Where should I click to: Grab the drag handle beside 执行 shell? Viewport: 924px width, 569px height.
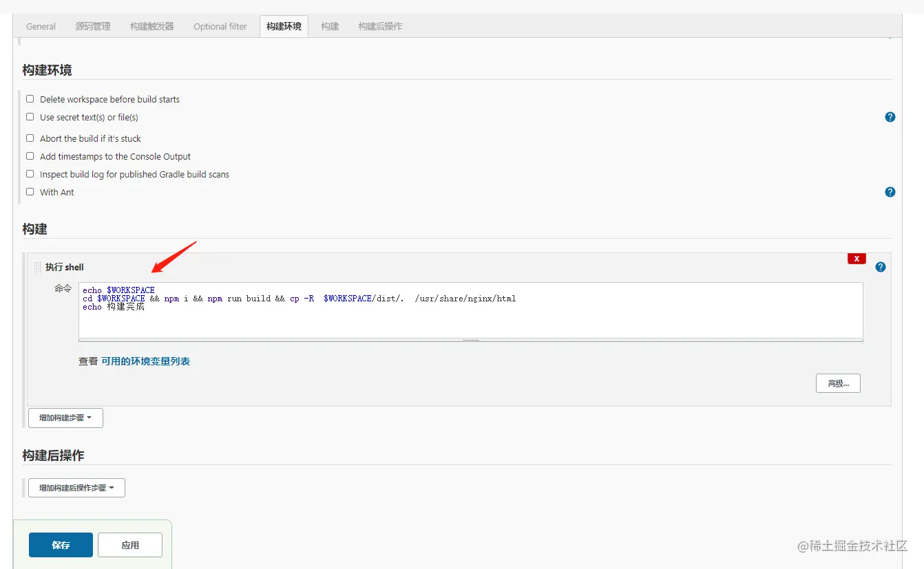tap(37, 267)
